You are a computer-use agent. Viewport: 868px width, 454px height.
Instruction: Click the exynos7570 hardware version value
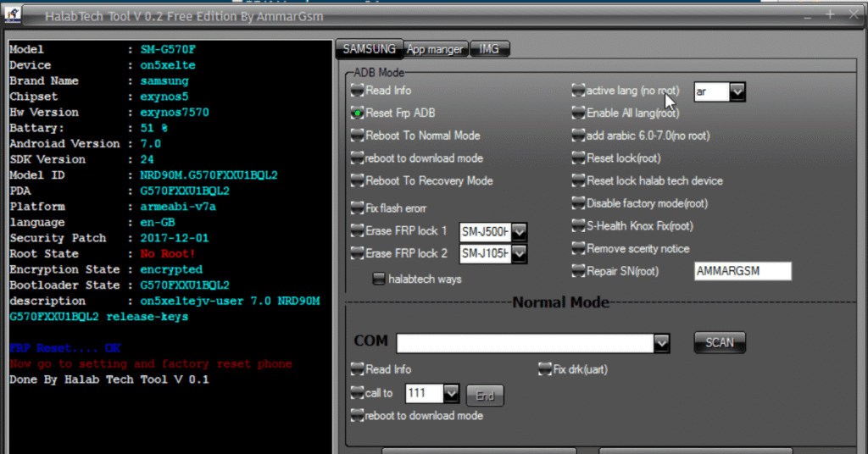pos(175,113)
